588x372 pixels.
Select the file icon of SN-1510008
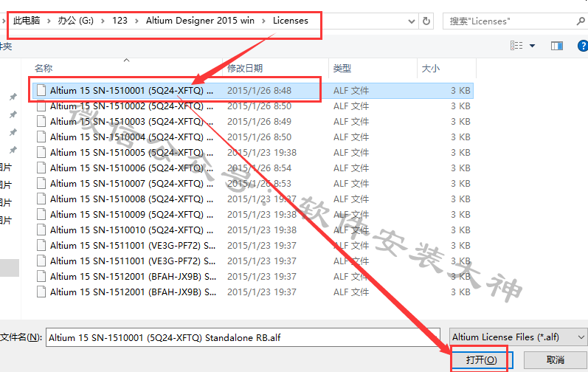[x=41, y=199]
